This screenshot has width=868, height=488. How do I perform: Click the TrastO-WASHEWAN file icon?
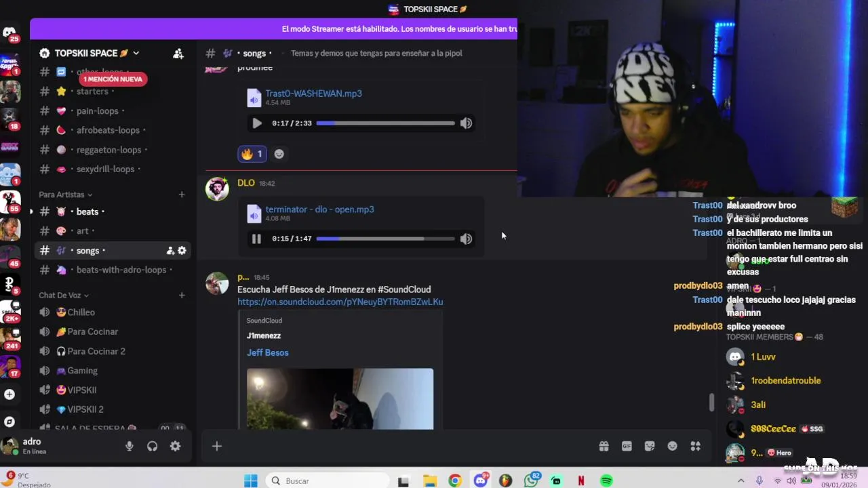tap(254, 98)
